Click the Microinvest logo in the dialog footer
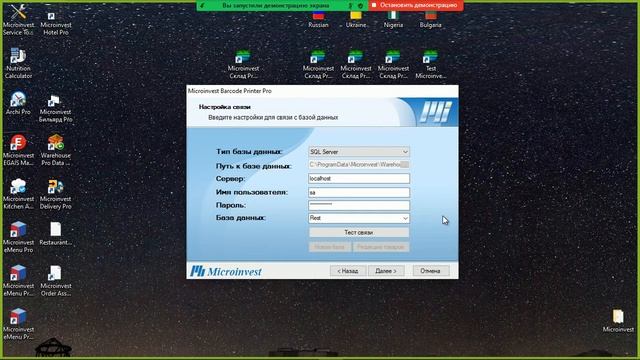Image resolution: width=640 pixels, height=360 pixels. pyautogui.click(x=226, y=271)
